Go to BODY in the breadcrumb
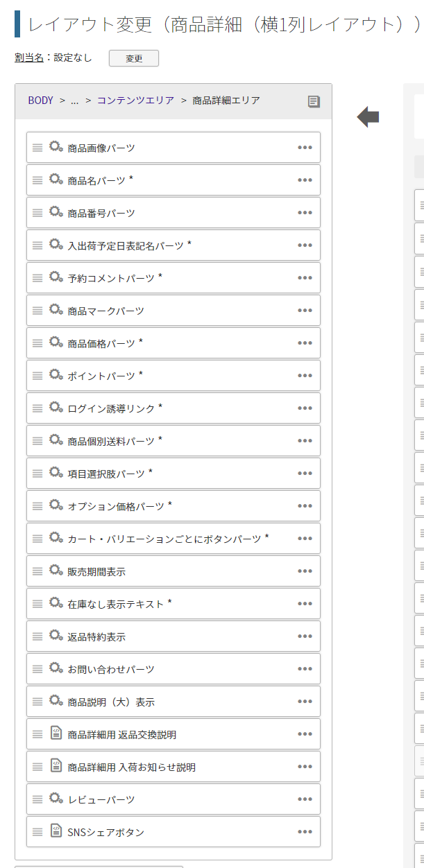The image size is (424, 868). [x=41, y=101]
